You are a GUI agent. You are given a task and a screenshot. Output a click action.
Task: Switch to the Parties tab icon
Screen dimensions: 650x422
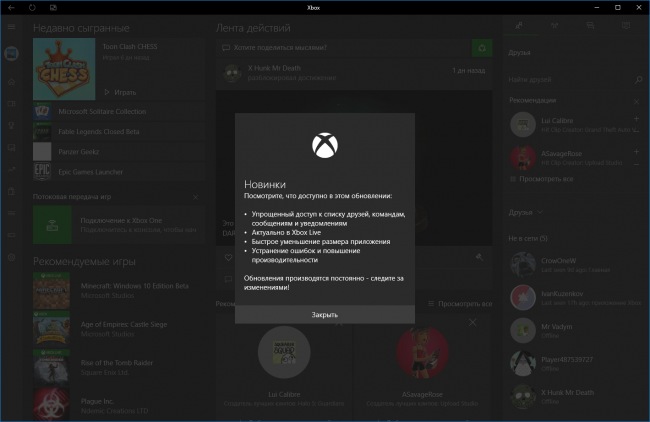tap(554, 26)
